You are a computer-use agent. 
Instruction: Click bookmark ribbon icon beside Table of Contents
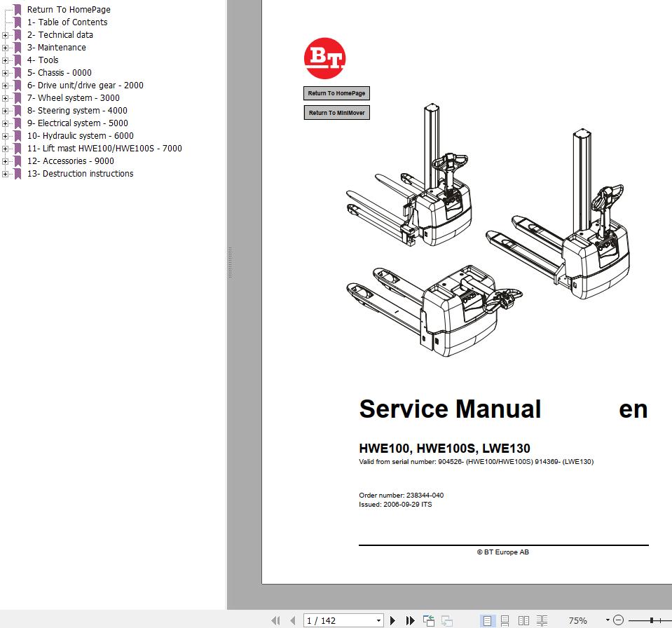point(18,22)
